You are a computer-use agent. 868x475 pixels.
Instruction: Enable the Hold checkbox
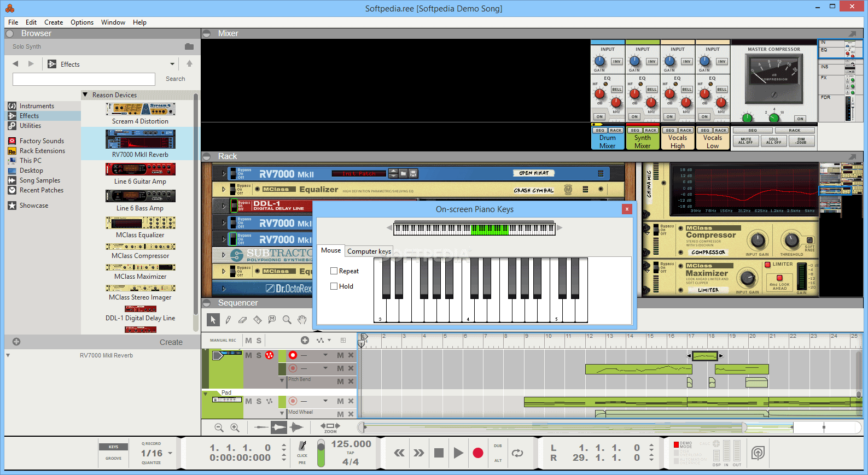[x=334, y=286]
